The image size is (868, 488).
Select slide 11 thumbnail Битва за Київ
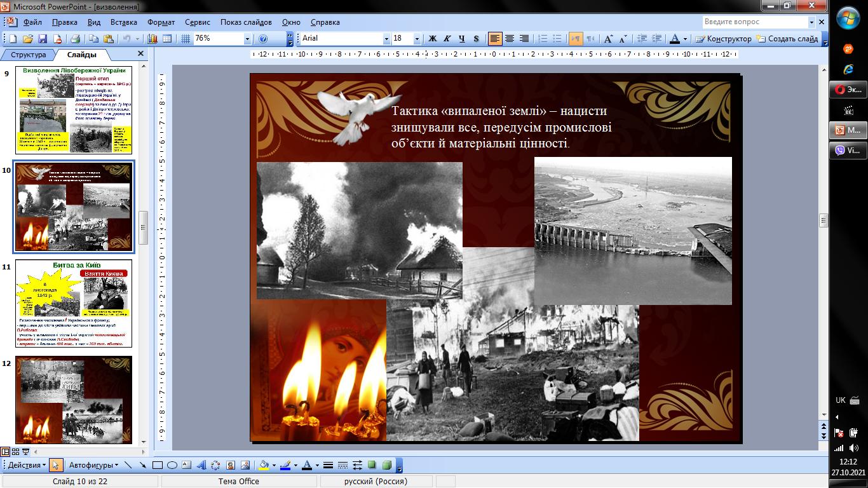click(x=74, y=303)
